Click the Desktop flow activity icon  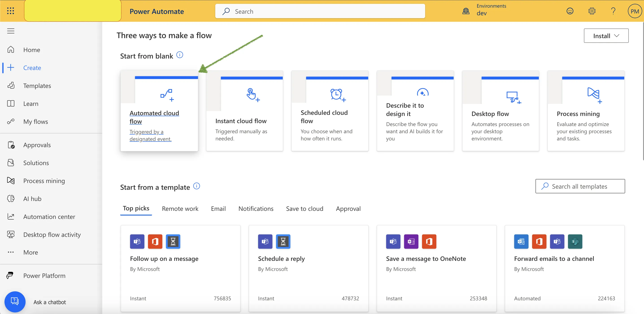tap(11, 235)
